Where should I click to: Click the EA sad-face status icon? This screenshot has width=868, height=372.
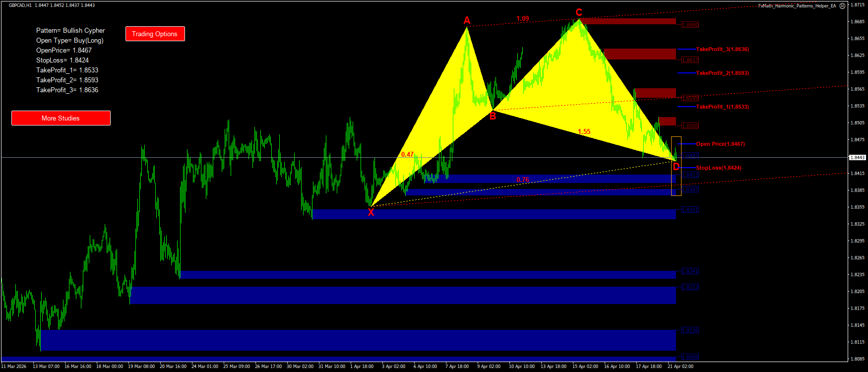point(842,6)
